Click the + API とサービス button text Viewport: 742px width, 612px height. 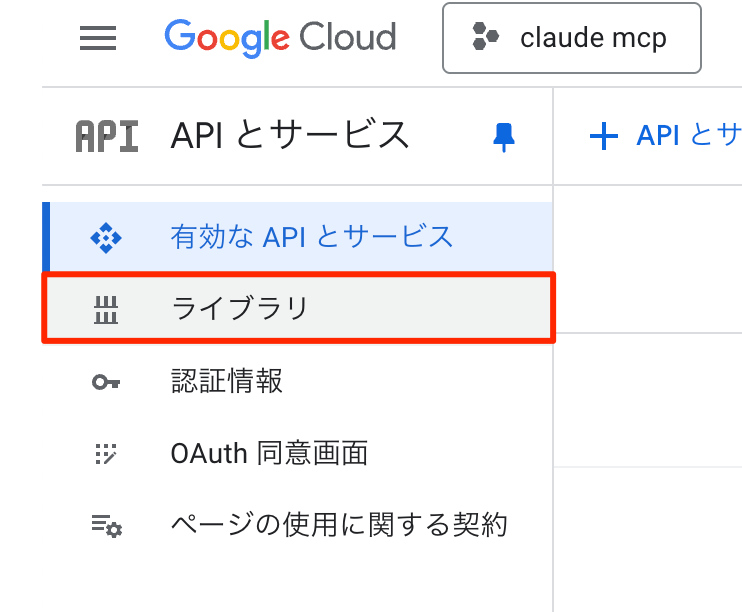688,135
